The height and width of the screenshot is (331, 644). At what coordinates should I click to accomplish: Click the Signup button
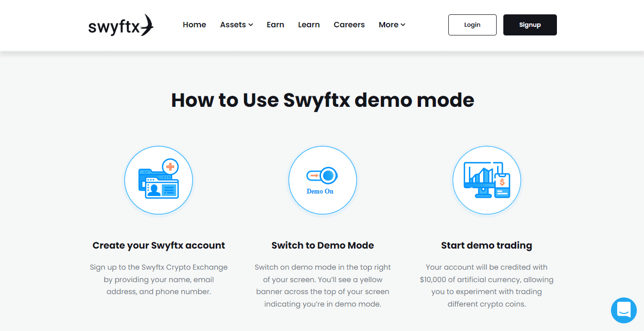[x=530, y=25]
